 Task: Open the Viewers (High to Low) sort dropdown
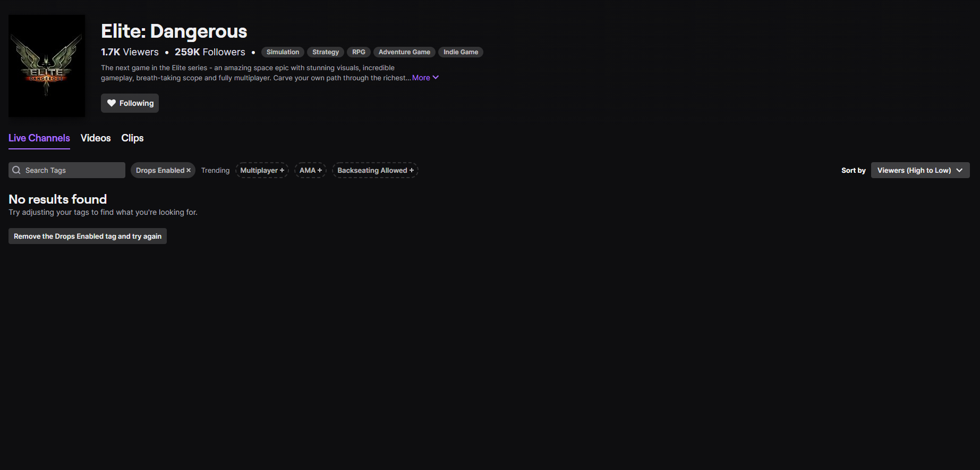point(920,170)
